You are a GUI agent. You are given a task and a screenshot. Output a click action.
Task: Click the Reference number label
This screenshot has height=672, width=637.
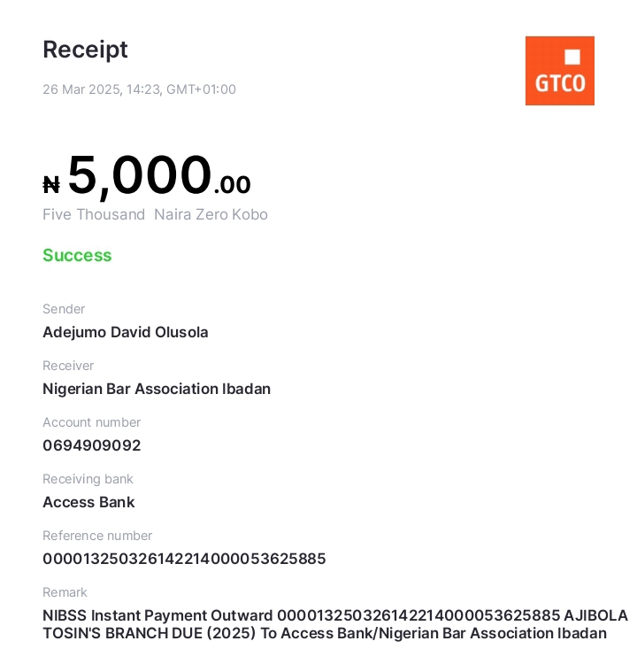(97, 536)
